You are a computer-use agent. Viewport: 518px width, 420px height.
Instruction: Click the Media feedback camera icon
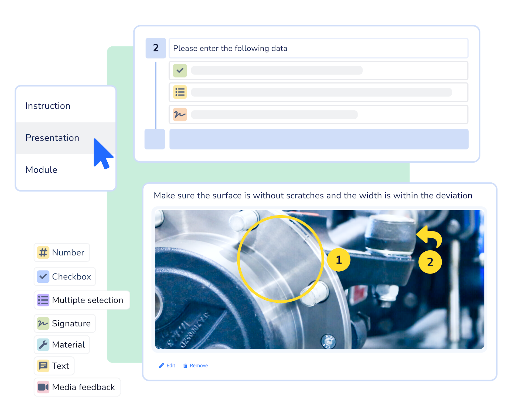pyautogui.click(x=43, y=387)
